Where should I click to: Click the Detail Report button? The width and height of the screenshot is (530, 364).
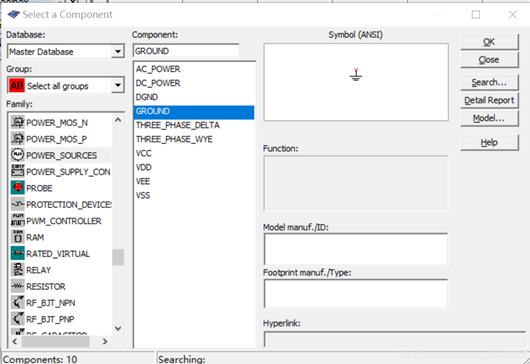[x=489, y=100]
